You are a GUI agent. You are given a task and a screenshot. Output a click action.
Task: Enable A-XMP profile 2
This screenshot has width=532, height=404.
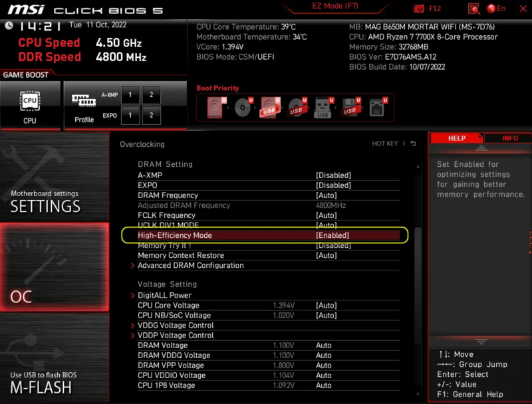[x=152, y=94]
